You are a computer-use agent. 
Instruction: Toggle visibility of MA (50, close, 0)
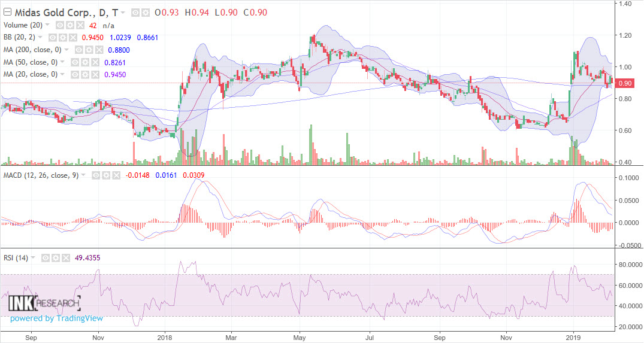(x=75, y=62)
